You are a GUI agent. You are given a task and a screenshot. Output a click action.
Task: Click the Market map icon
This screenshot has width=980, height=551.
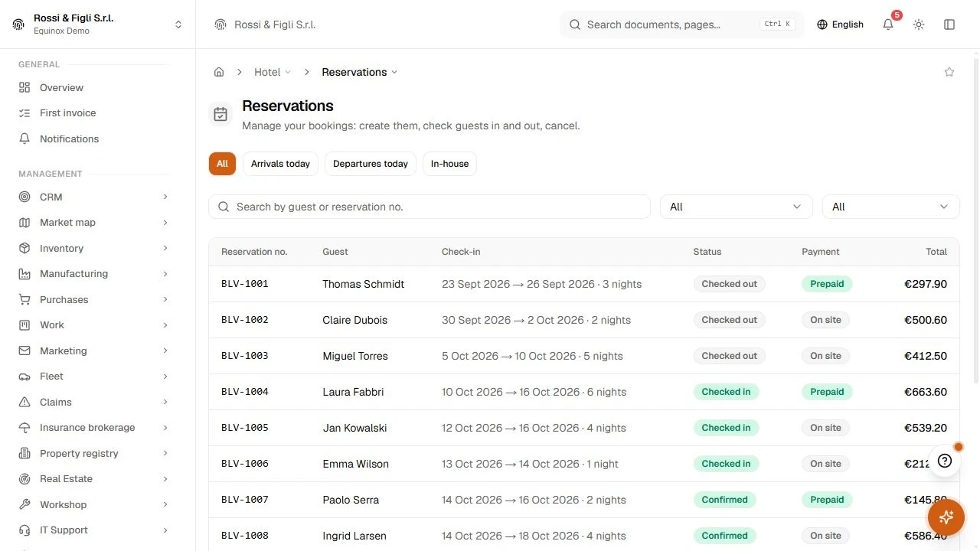click(x=24, y=223)
